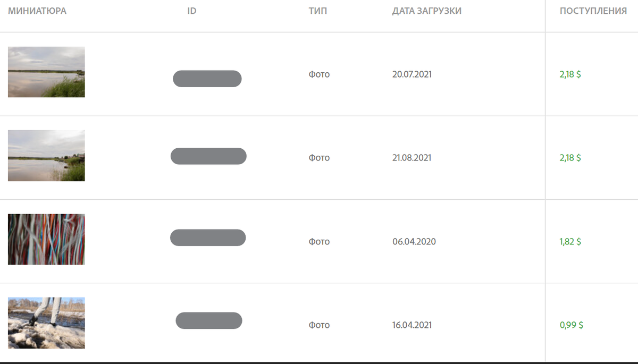This screenshot has width=638, height=364.
Task: Select the upload date 21.08.2021
Action: tap(412, 158)
